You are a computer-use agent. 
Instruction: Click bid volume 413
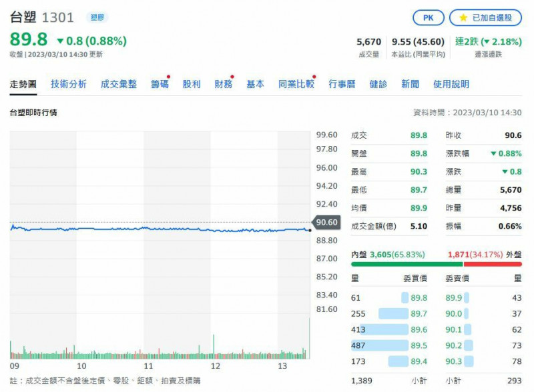click(x=358, y=330)
